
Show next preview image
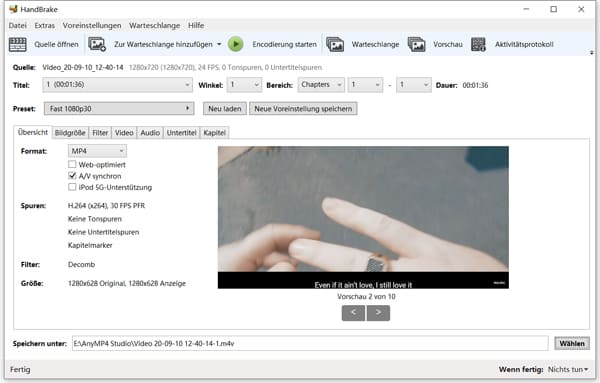pyautogui.click(x=378, y=313)
